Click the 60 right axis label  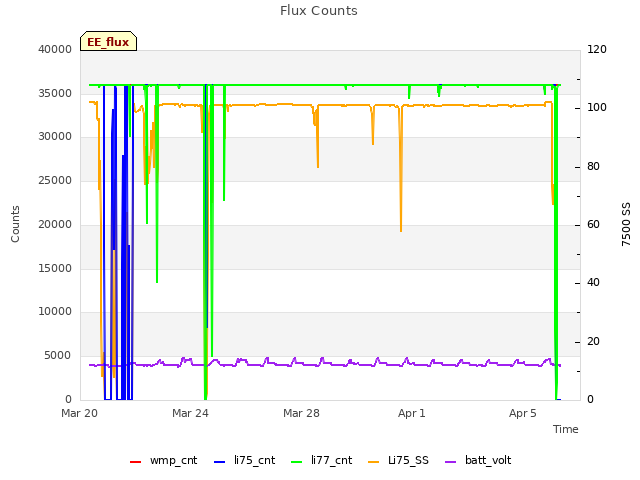(593, 224)
